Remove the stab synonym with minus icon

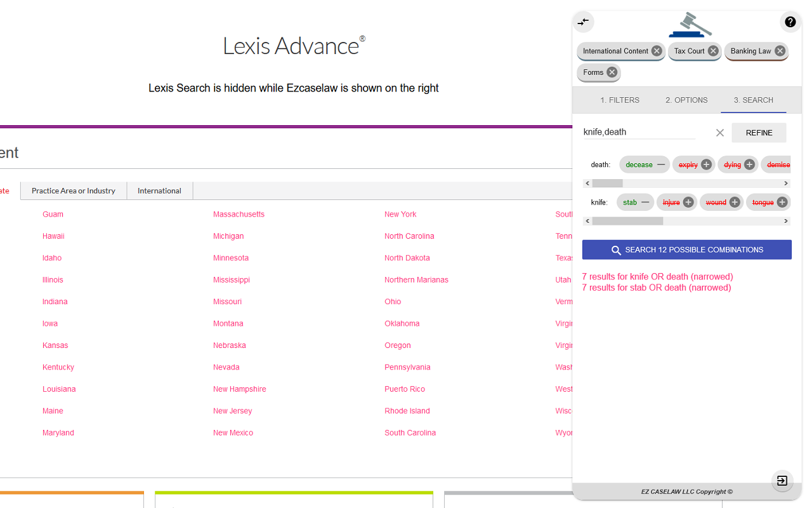[645, 203]
